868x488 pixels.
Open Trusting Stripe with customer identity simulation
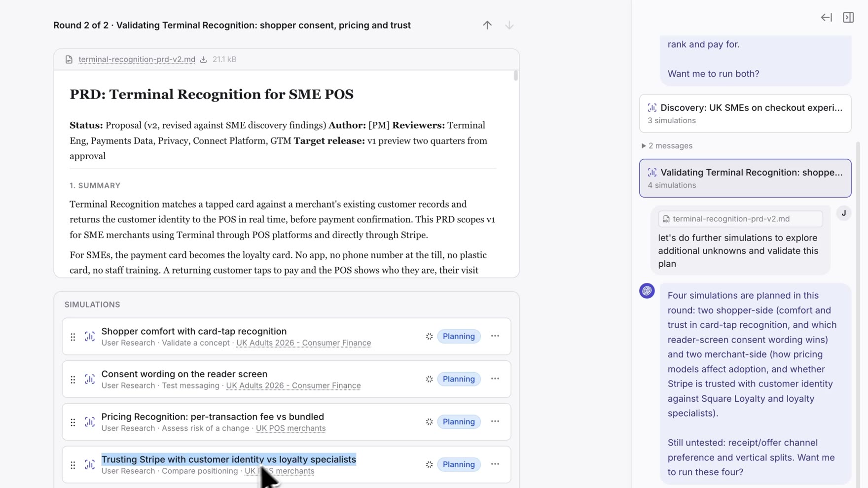(x=229, y=459)
